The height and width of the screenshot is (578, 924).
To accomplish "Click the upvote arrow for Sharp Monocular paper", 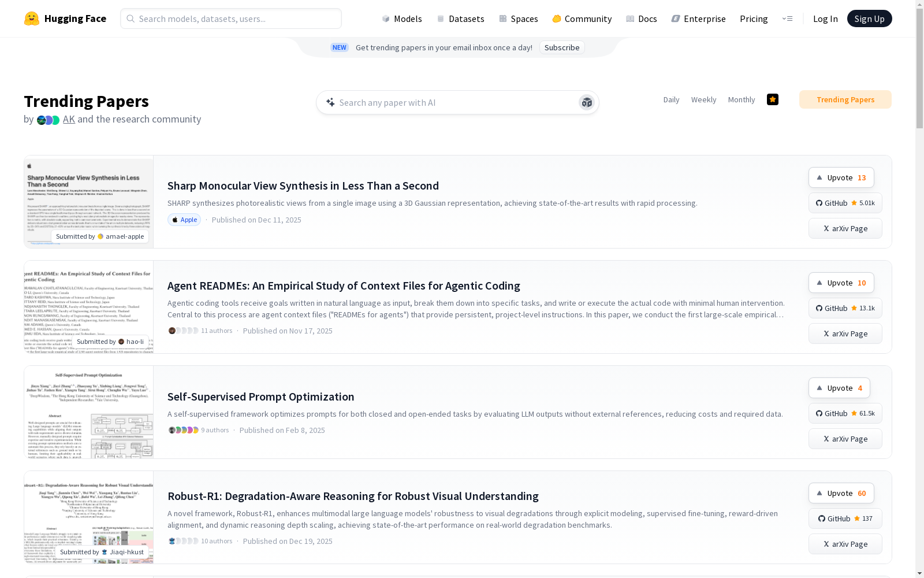I will (819, 177).
